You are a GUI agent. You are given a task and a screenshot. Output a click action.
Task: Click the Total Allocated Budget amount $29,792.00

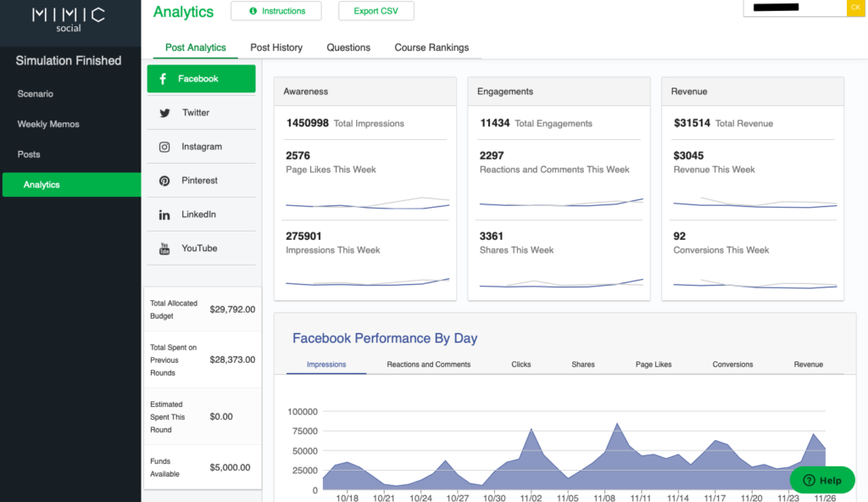pyautogui.click(x=232, y=310)
